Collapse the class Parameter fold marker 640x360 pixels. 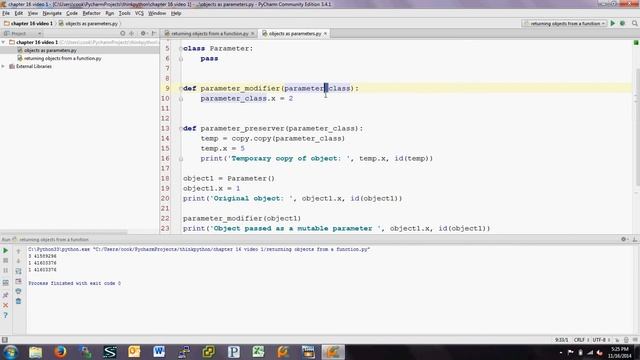[x=180, y=49]
